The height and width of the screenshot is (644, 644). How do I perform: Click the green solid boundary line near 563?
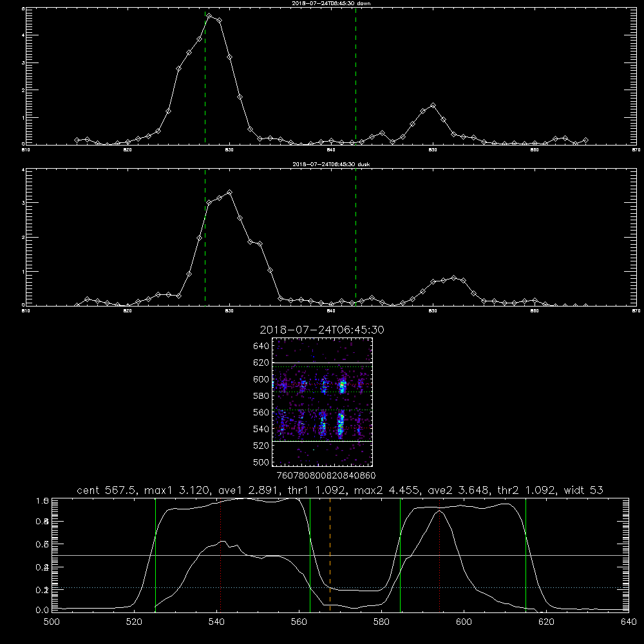point(310,555)
